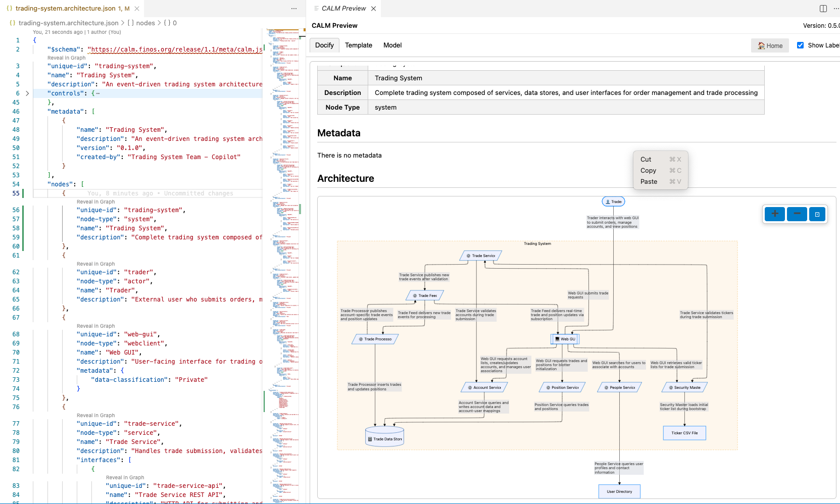
Task: Click the fit-to-view diagram button
Action: (x=817, y=214)
